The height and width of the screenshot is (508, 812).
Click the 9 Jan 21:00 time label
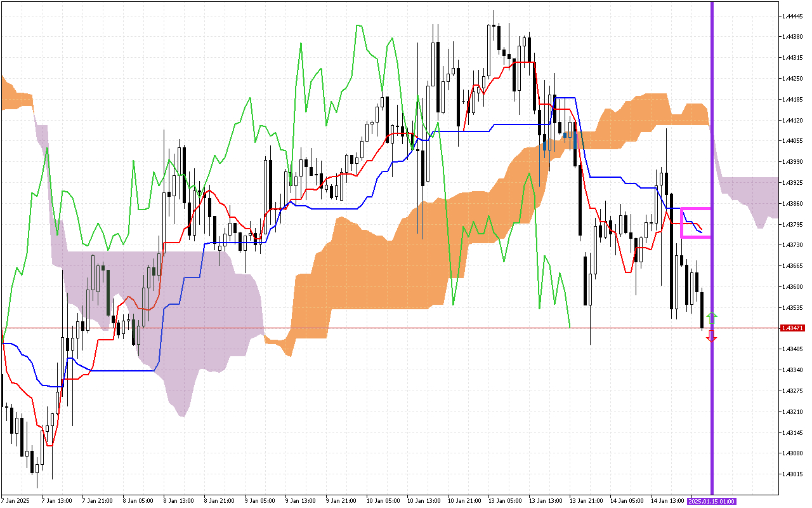[x=341, y=501]
